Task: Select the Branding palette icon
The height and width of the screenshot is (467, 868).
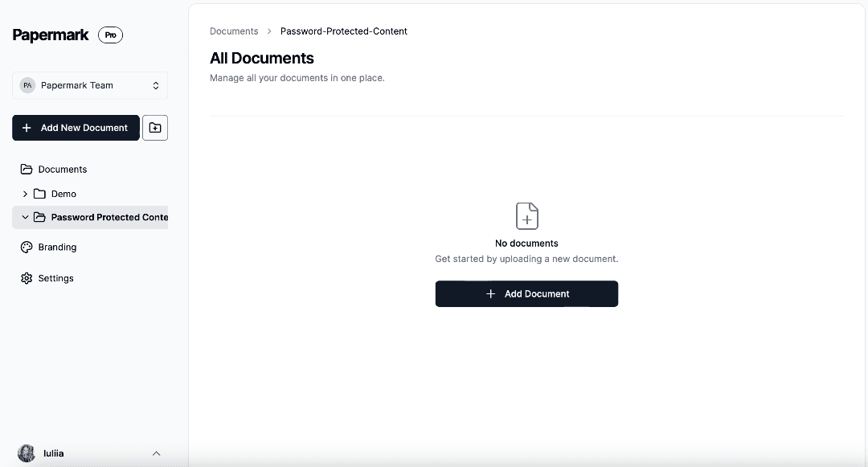Action: tap(27, 247)
